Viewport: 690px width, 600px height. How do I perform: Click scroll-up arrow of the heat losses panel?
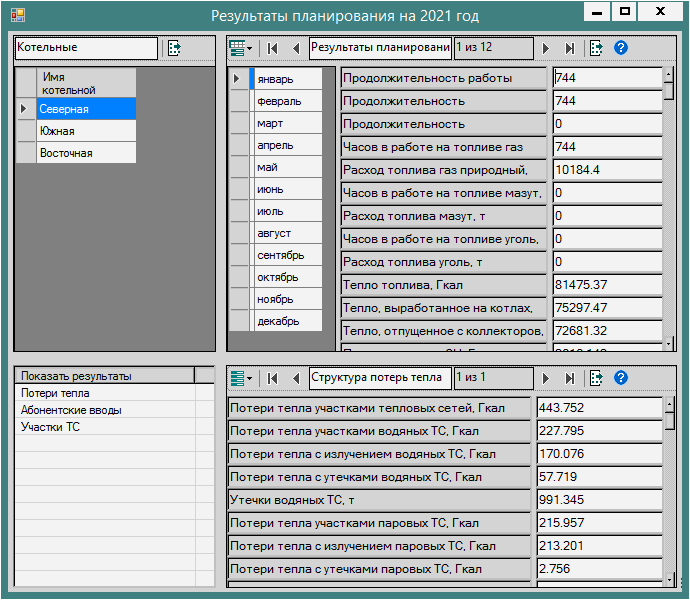669,404
